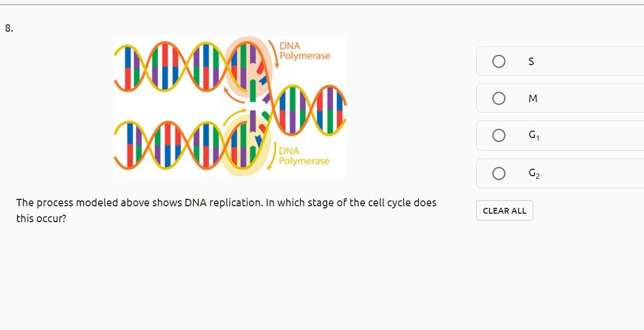Click the CLEAR ALL button
This screenshot has width=644, height=330.
pos(504,210)
